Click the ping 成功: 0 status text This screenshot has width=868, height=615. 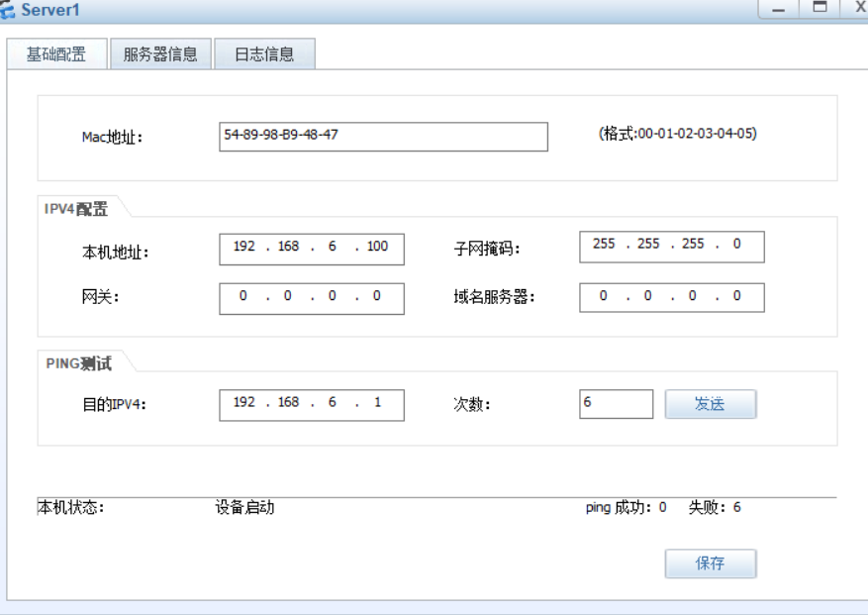pyautogui.click(x=626, y=507)
